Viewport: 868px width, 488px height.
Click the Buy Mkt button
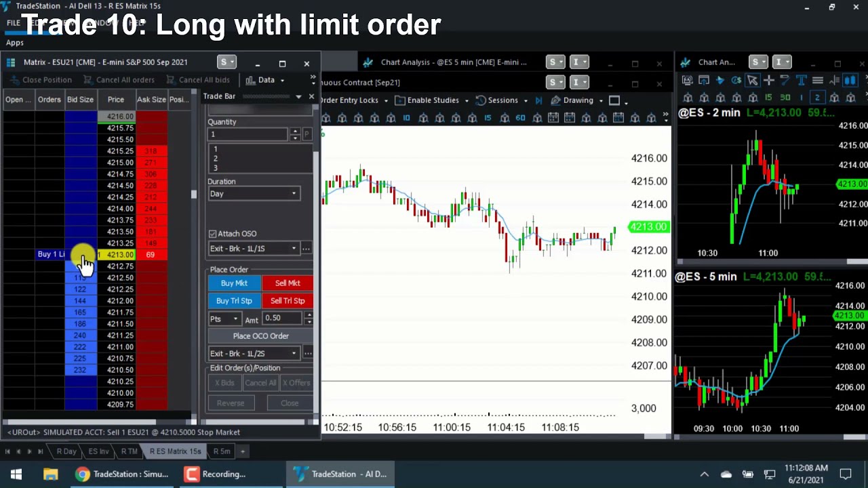coord(234,283)
